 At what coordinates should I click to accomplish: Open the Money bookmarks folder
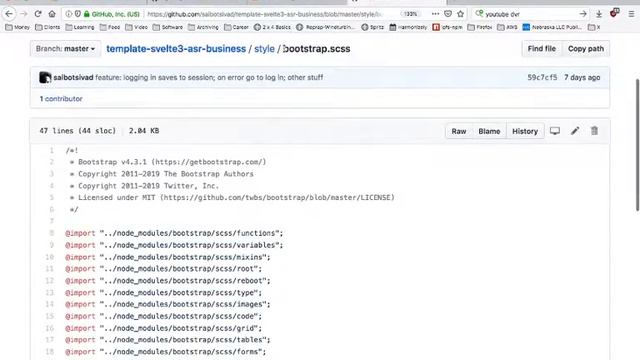pyautogui.click(x=18, y=27)
